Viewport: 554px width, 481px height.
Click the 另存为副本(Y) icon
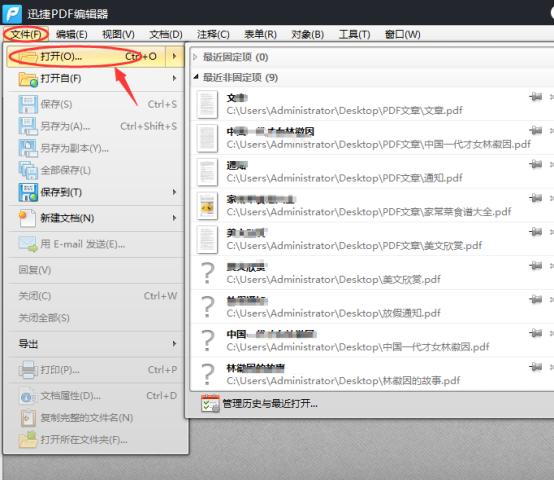pyautogui.click(x=28, y=148)
